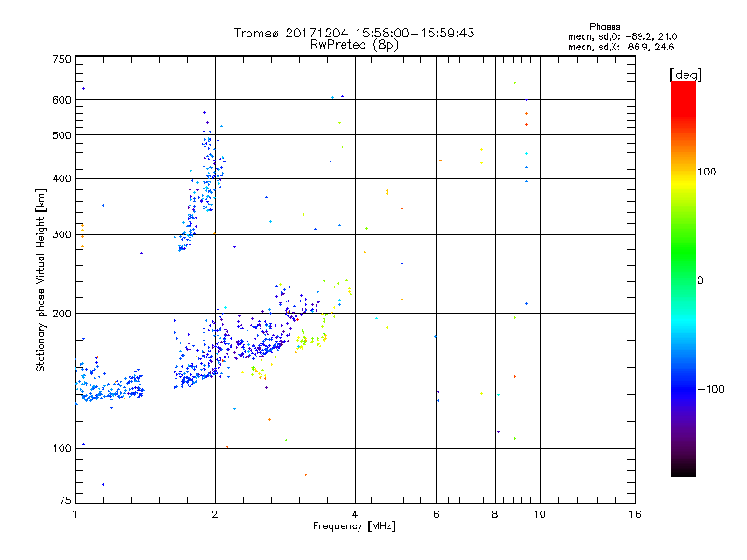
Task: Click the x-axis '16' tick label
Action: [635, 514]
